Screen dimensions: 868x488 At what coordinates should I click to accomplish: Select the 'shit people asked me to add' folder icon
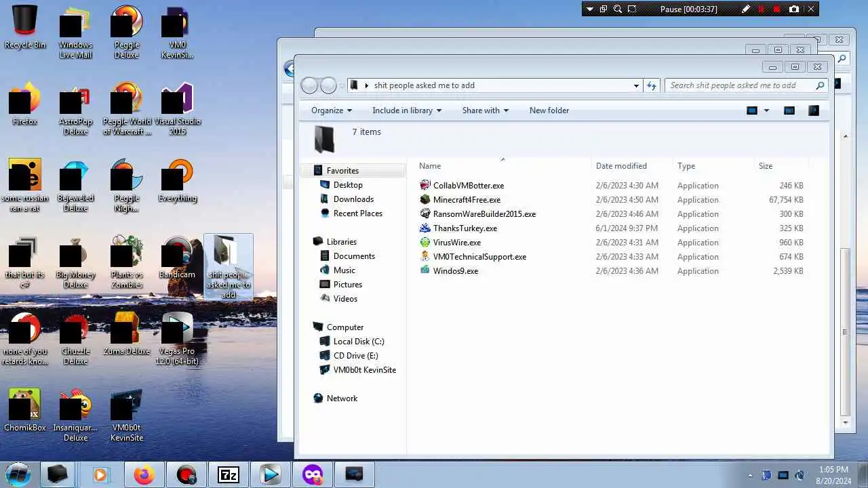coord(229,266)
